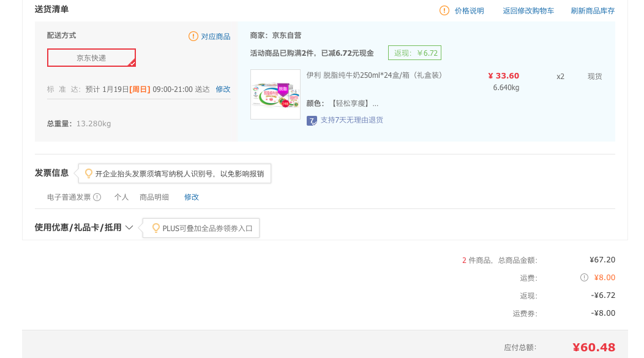Click payable total ¥60.48

(x=594, y=348)
